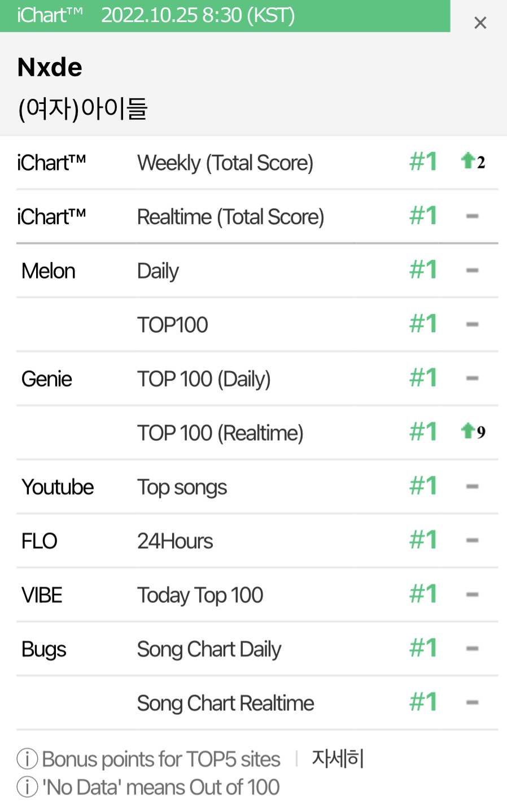The width and height of the screenshot is (507, 812).
Task: Click the green up arrow in Weekly row
Action: coord(467,161)
